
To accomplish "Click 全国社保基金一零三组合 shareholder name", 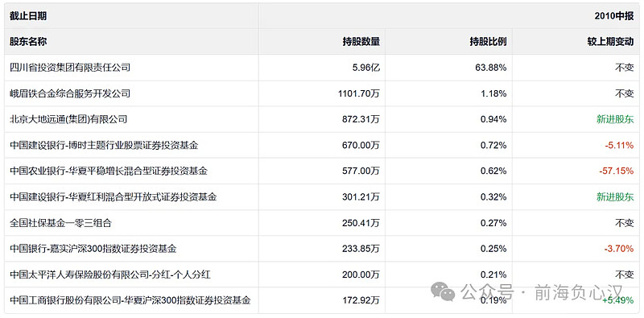I will tap(60, 223).
